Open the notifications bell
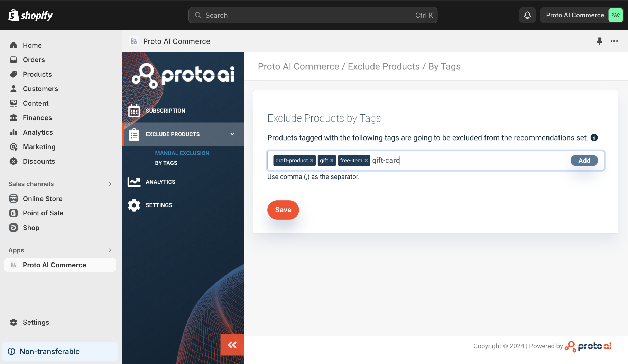Image resolution: width=628 pixels, height=364 pixels. click(x=527, y=15)
